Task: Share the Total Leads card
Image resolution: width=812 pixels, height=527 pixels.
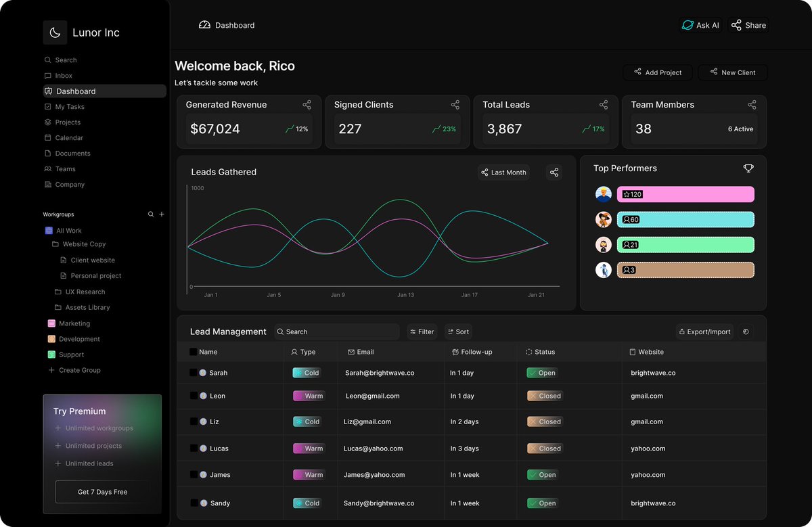Action: pos(604,105)
